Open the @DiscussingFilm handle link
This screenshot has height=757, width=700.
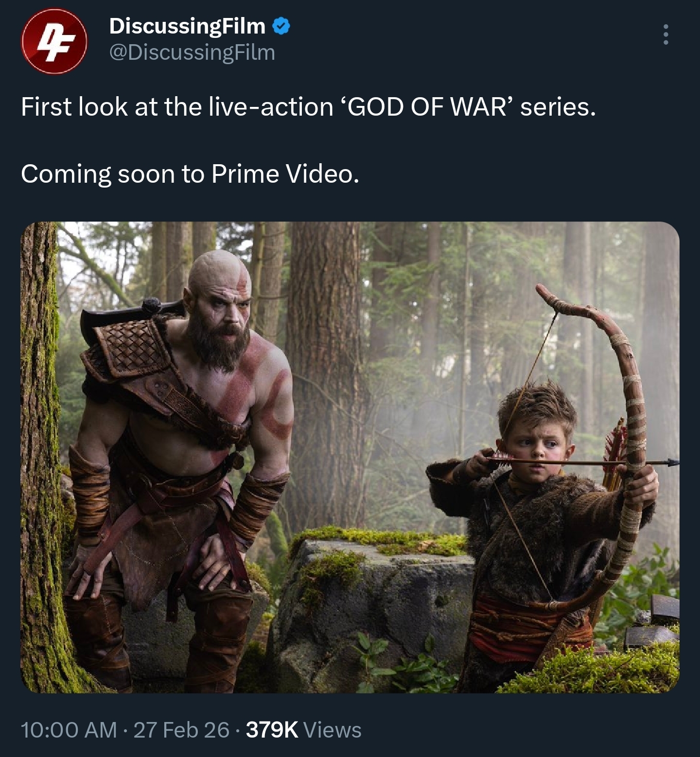[x=192, y=52]
